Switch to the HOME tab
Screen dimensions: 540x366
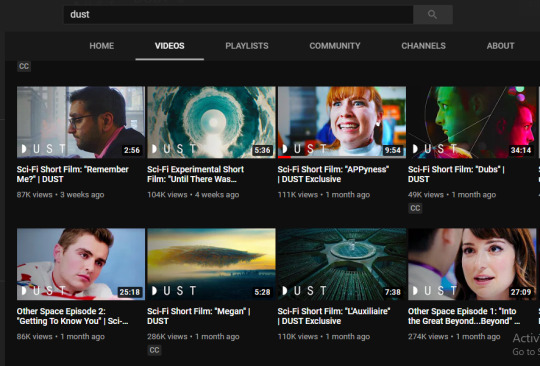coord(102,46)
